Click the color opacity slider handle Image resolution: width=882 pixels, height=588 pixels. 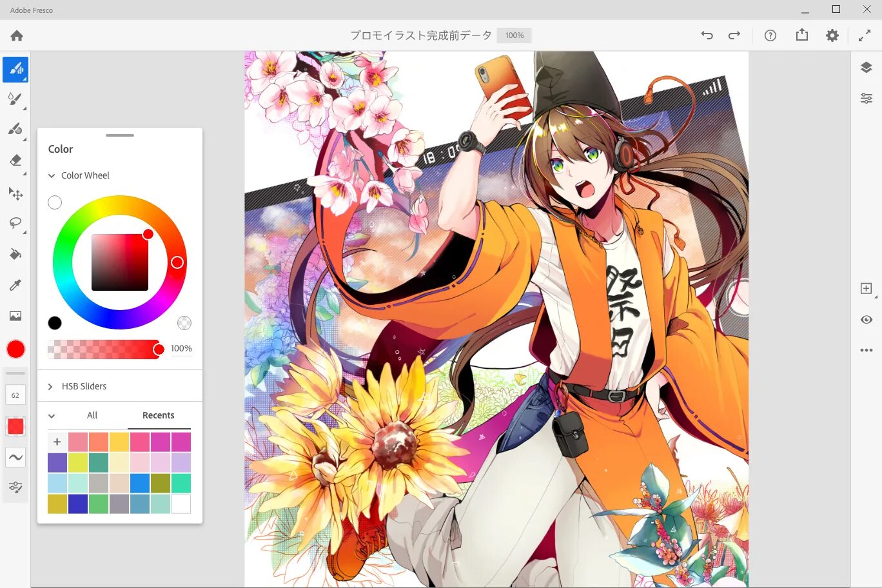click(x=159, y=349)
